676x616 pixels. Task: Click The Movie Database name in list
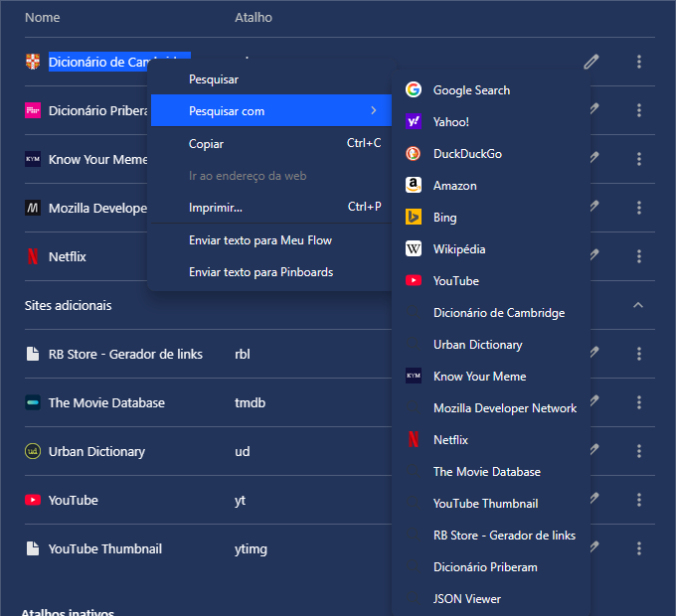tap(106, 402)
